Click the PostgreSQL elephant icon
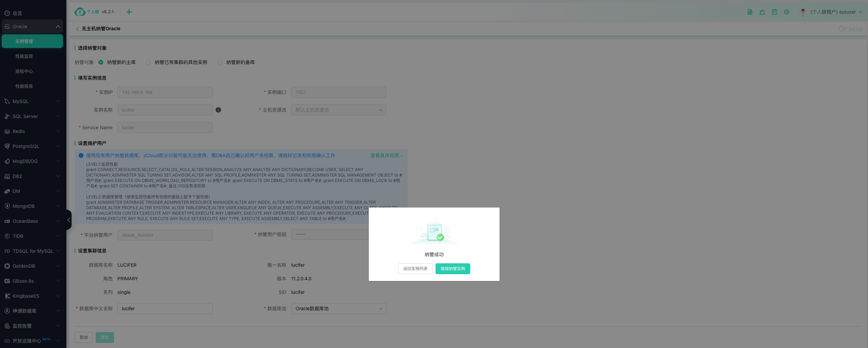This screenshot has height=348, width=868. (x=7, y=146)
